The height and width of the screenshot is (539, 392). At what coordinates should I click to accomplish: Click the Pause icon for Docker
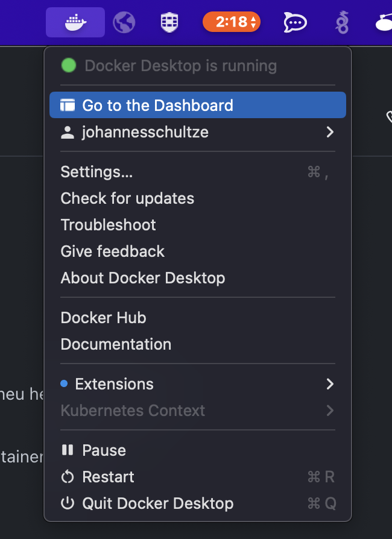pos(68,450)
